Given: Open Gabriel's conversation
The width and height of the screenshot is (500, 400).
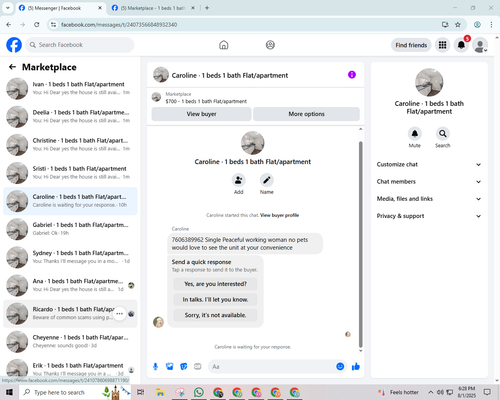Looking at the screenshot, I should click(70, 229).
